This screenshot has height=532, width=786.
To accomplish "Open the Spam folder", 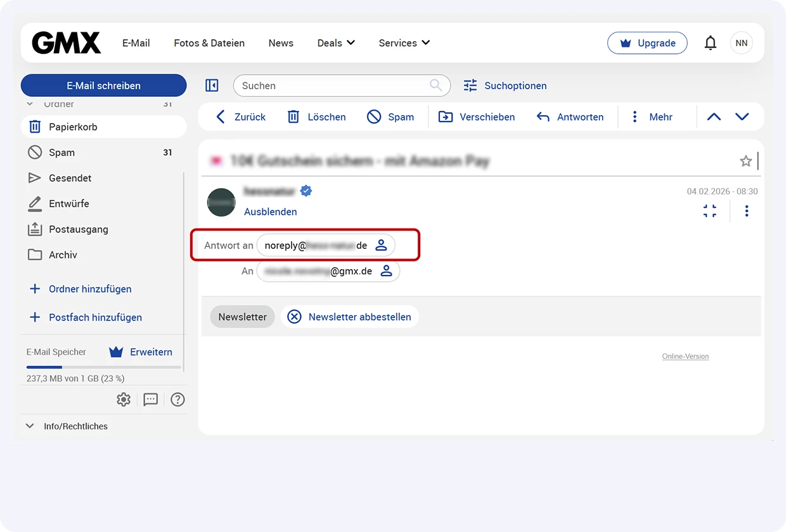I will click(x=61, y=153).
